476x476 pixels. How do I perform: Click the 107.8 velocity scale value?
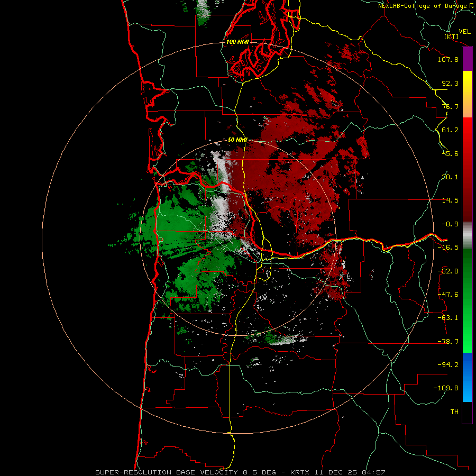click(x=448, y=59)
